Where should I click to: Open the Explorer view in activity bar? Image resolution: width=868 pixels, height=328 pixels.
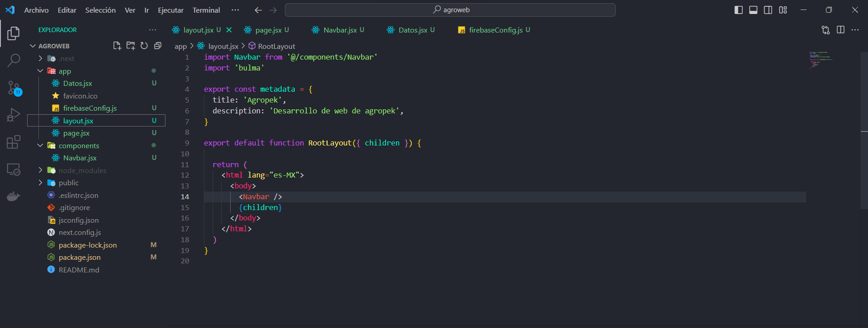14,33
